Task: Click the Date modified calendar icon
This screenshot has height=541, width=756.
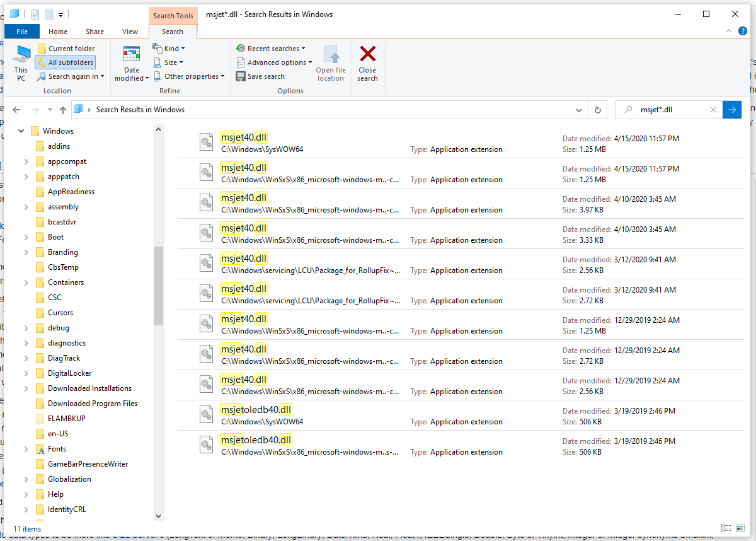Action: 132,55
